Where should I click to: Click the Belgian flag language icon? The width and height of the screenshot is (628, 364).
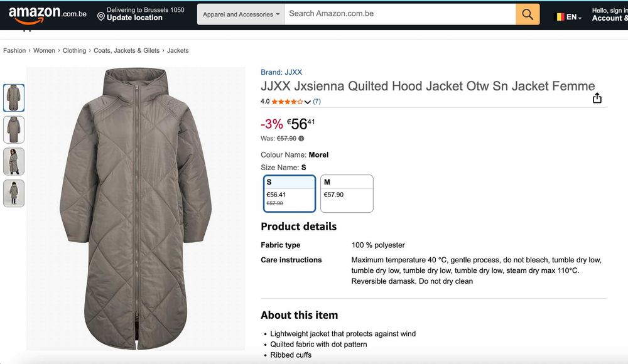click(x=559, y=17)
